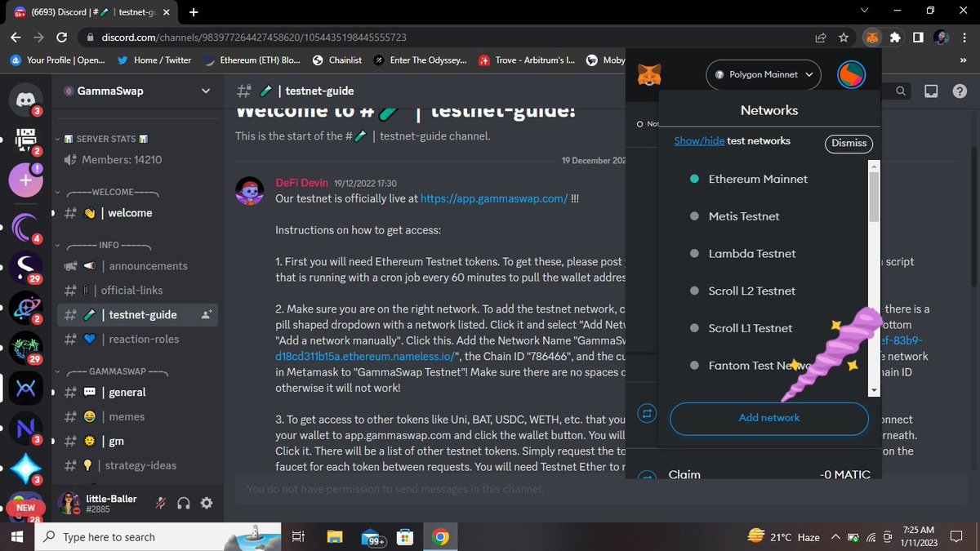The width and height of the screenshot is (980, 551).
Task: Click the MetaMask swap icon beside Add network
Action: [648, 414]
